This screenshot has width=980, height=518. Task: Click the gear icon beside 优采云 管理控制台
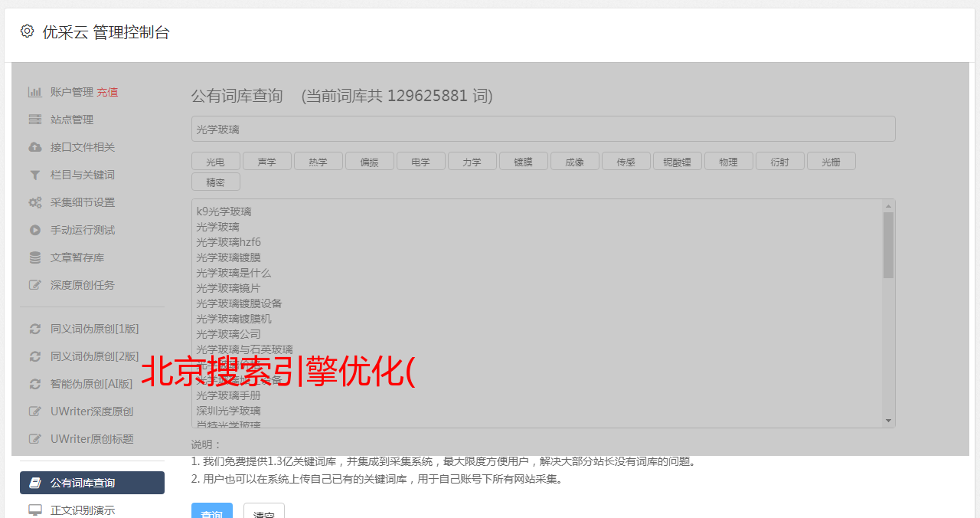point(27,31)
